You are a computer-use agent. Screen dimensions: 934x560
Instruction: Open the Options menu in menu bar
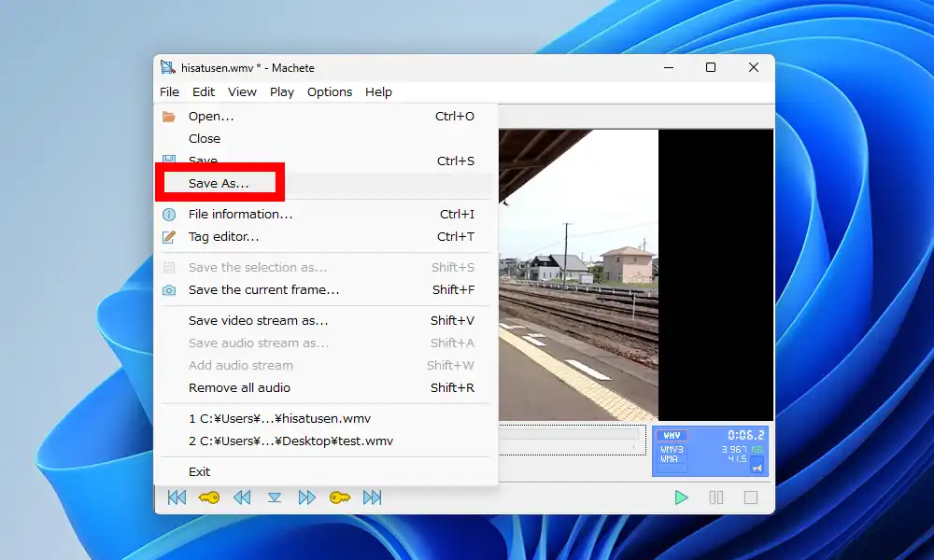pyautogui.click(x=330, y=92)
